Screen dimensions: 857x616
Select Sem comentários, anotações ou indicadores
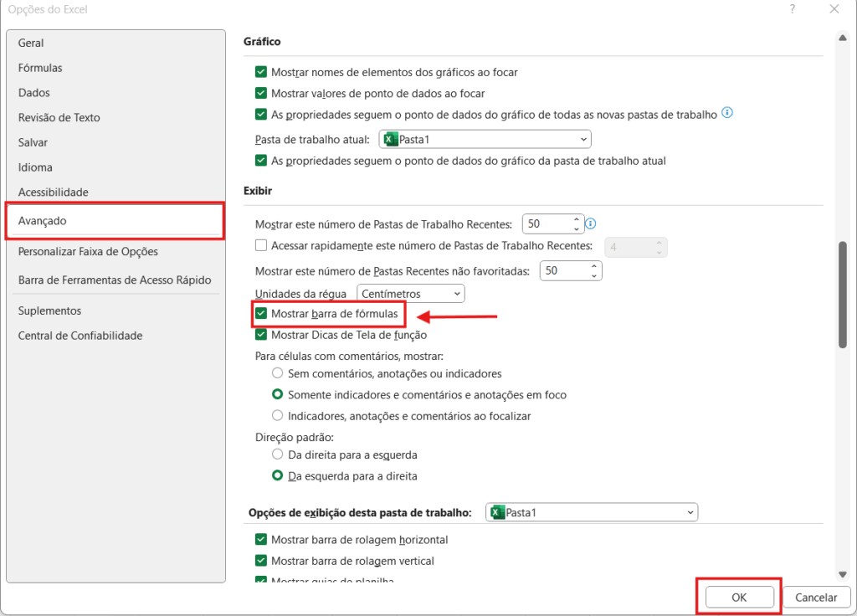277,373
